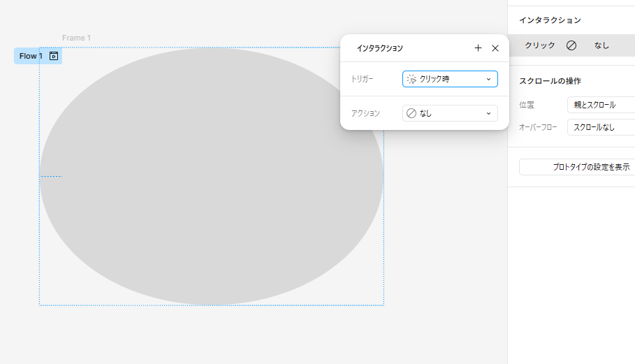The width and height of the screenshot is (635, 364).
Task: Click the prototype connection handle on frame edge
Action: coord(51,176)
